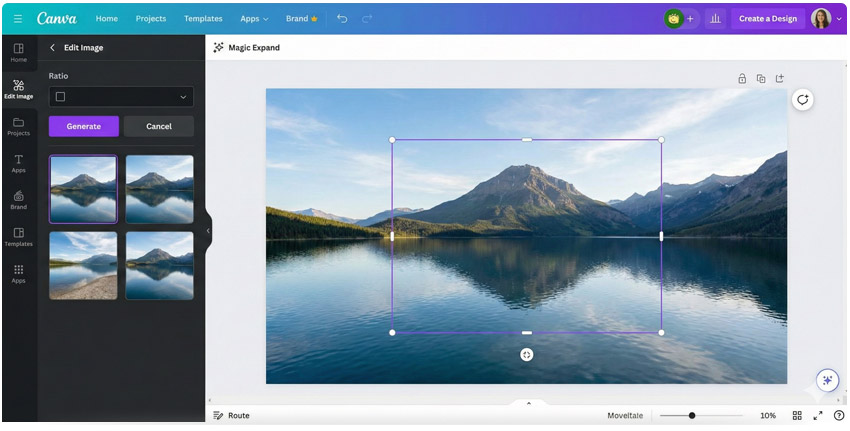Click the duplicate page icon above canvas
The image size is (850, 431).
tap(761, 78)
